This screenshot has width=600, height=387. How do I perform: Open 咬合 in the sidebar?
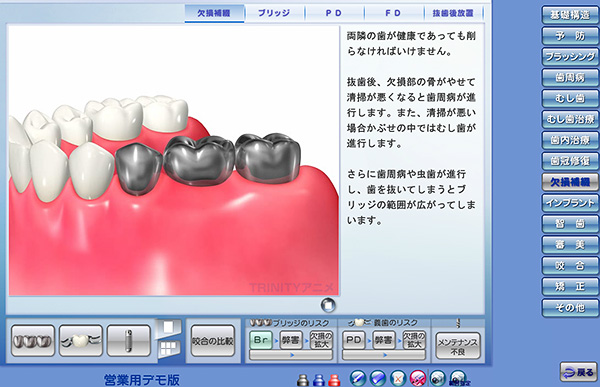coord(570,266)
